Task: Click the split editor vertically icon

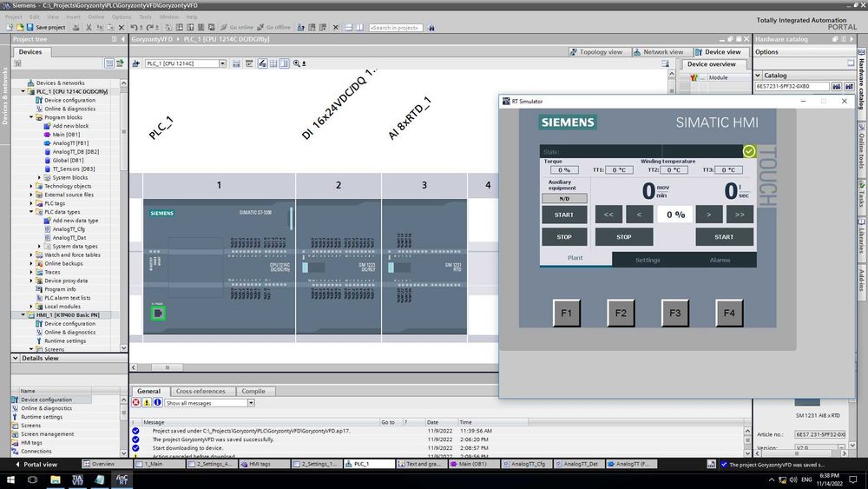Action: coord(360,27)
